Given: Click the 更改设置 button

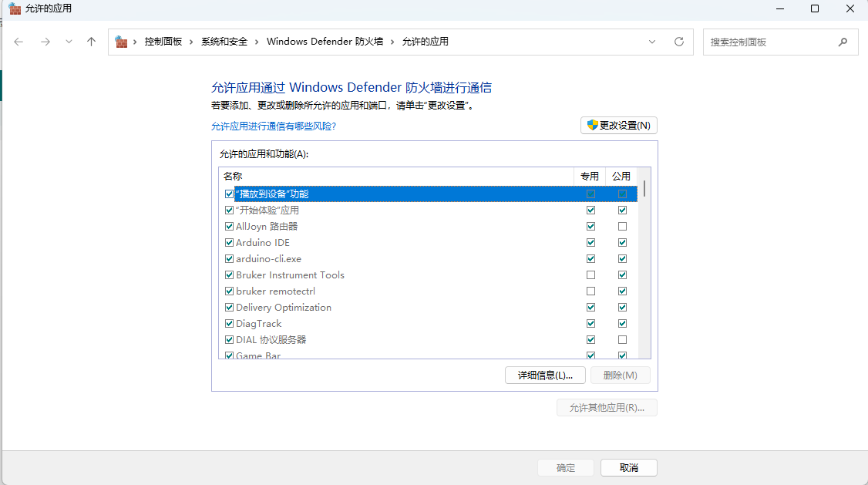Looking at the screenshot, I should 618,126.
